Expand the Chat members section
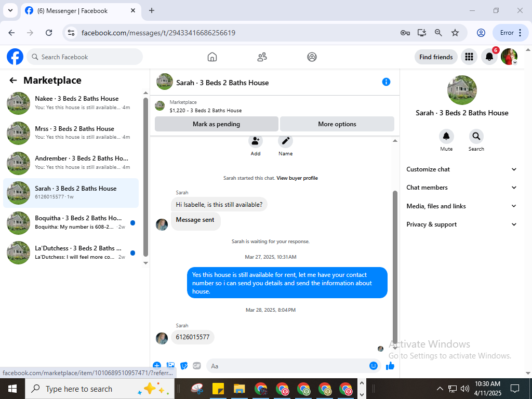Viewport: 532px width, 399px height. (x=461, y=187)
